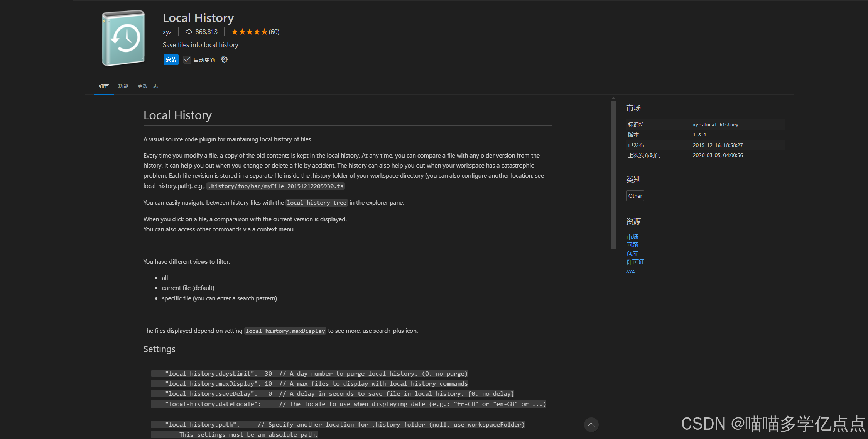Click the .history/foo/bar/myFile example path
868x439 pixels.
[x=275, y=186]
